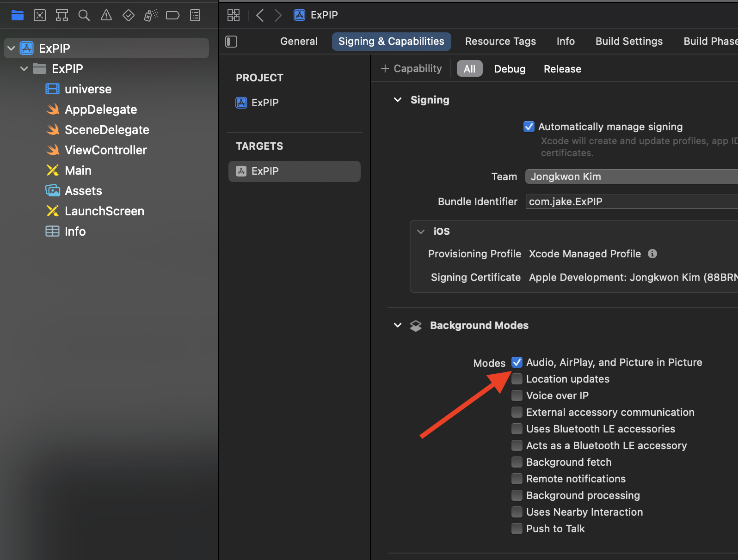Image resolution: width=738 pixels, height=560 pixels.
Task: Uncheck Audio, AirPlay, and Picture in Picture
Action: coord(517,362)
